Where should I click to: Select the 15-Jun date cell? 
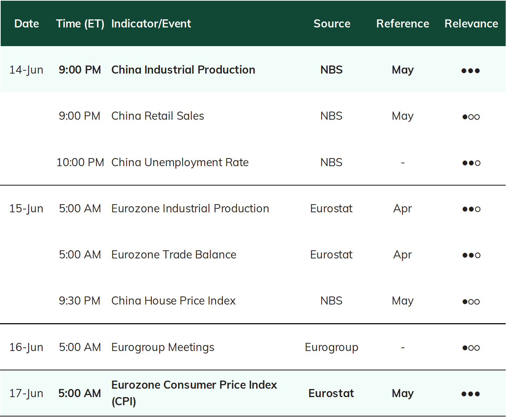pyautogui.click(x=26, y=208)
